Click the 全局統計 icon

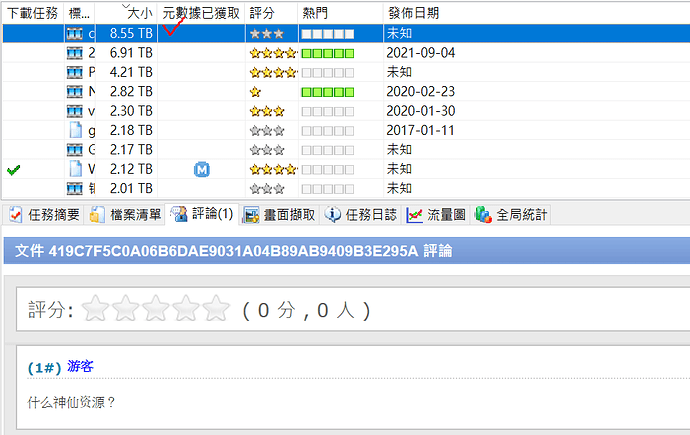tap(483, 215)
